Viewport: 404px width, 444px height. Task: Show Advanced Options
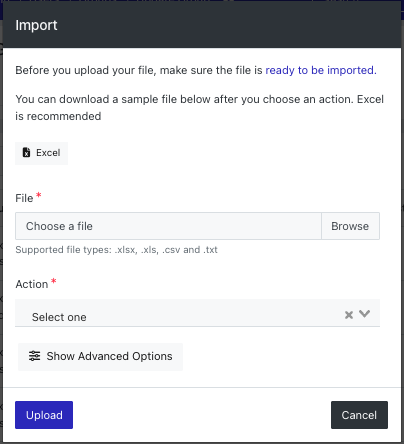pyautogui.click(x=100, y=357)
